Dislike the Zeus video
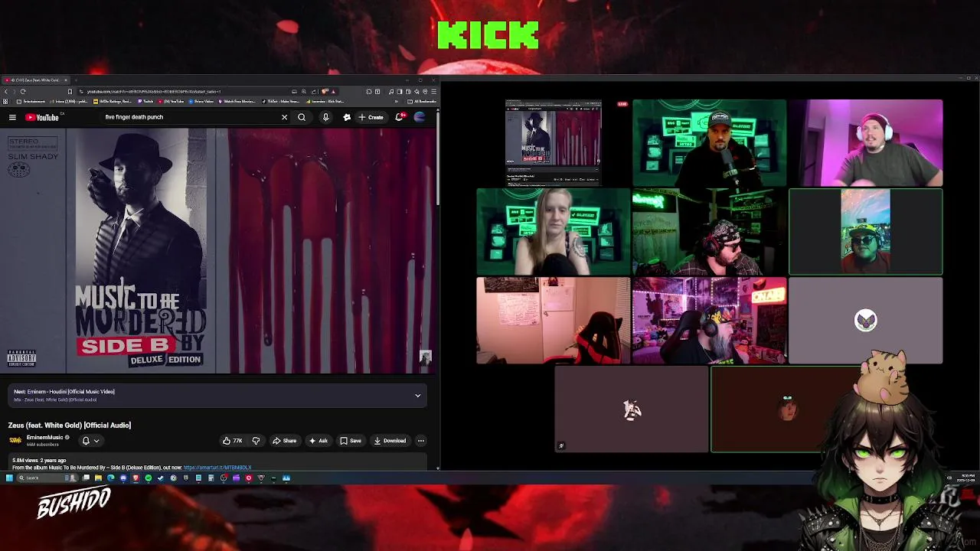Viewport: 980px width, 551px height. 256,441
